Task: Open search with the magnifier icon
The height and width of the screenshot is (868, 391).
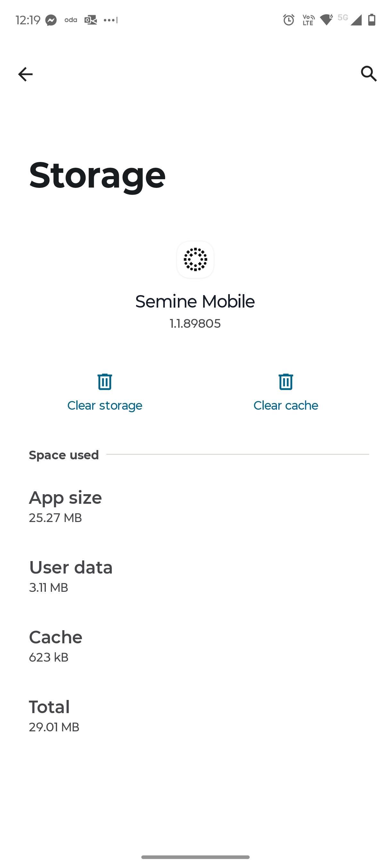Action: pos(368,74)
